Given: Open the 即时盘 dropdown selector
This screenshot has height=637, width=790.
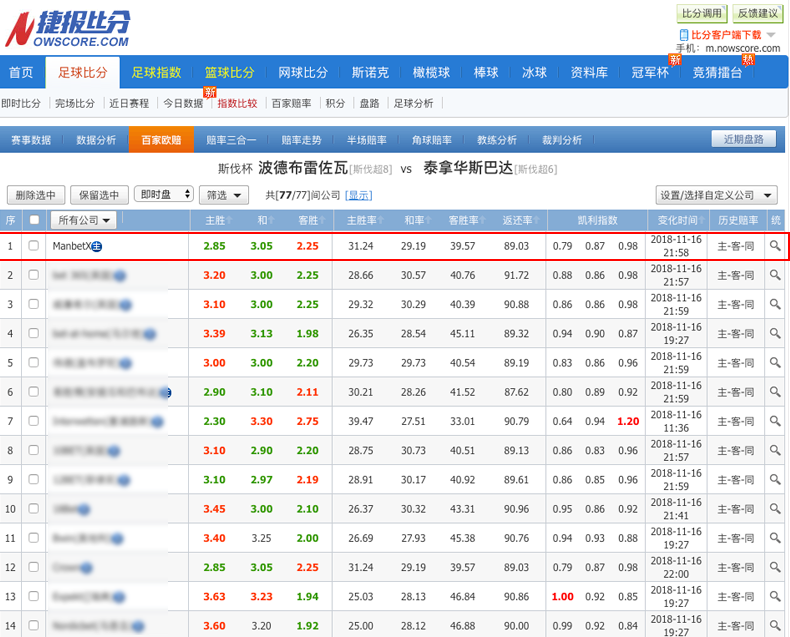Looking at the screenshot, I should pyautogui.click(x=165, y=195).
